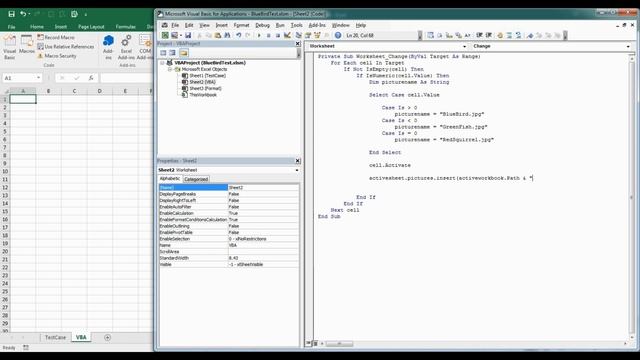Collapse the VBAProject tree node
The width and height of the screenshot is (640, 360).
tap(162, 63)
